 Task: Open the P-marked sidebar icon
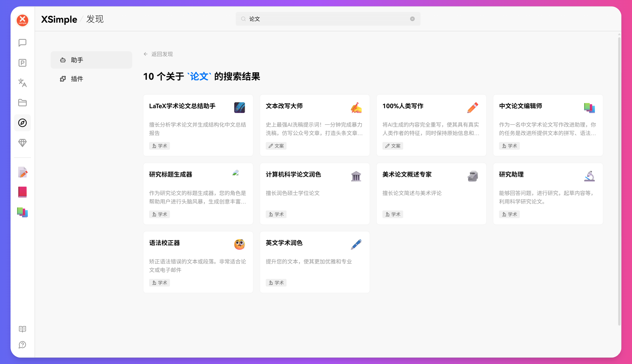coord(23,63)
